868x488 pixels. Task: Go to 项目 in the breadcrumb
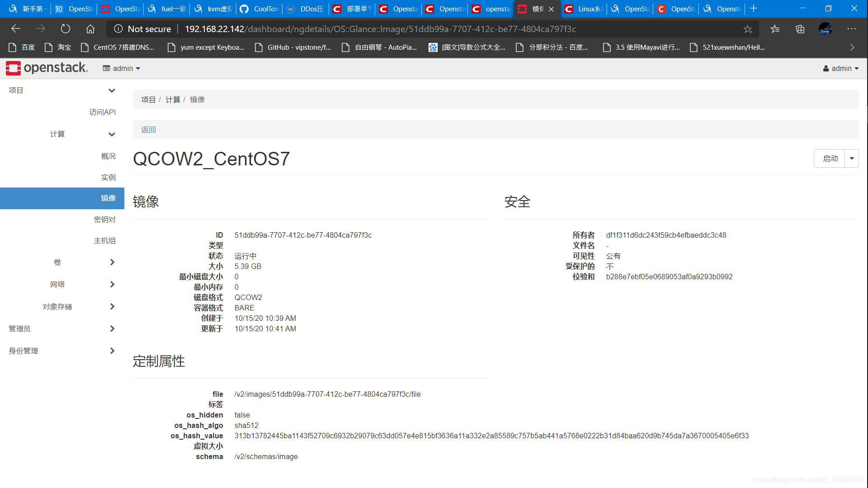148,99
